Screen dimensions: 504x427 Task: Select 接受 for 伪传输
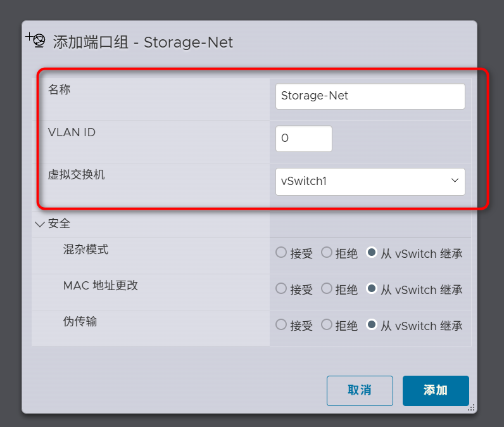tap(281, 324)
